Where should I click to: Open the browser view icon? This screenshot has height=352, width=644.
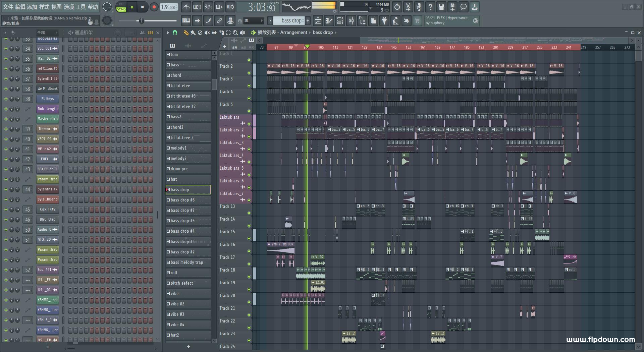362,21
